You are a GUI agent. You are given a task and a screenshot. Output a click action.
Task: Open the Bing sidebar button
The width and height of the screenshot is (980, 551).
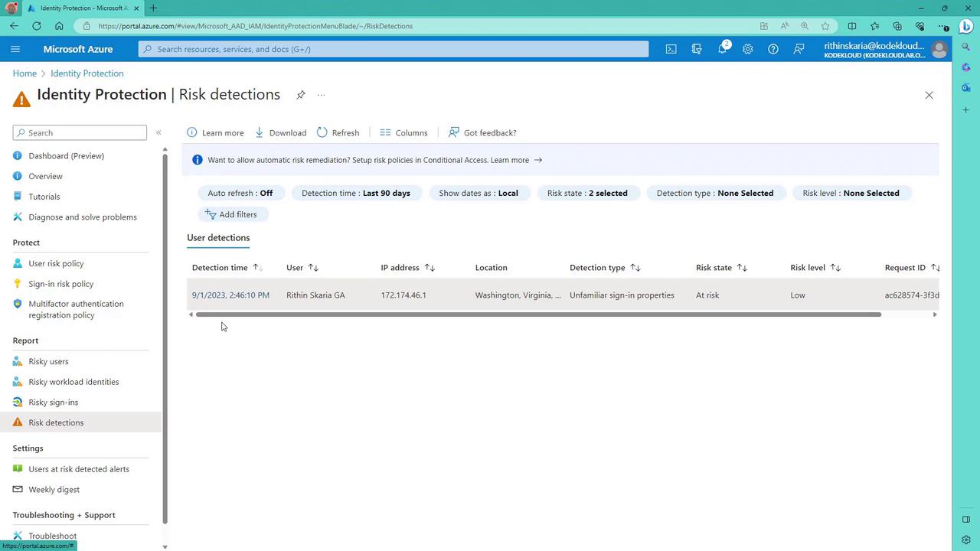[x=966, y=26]
